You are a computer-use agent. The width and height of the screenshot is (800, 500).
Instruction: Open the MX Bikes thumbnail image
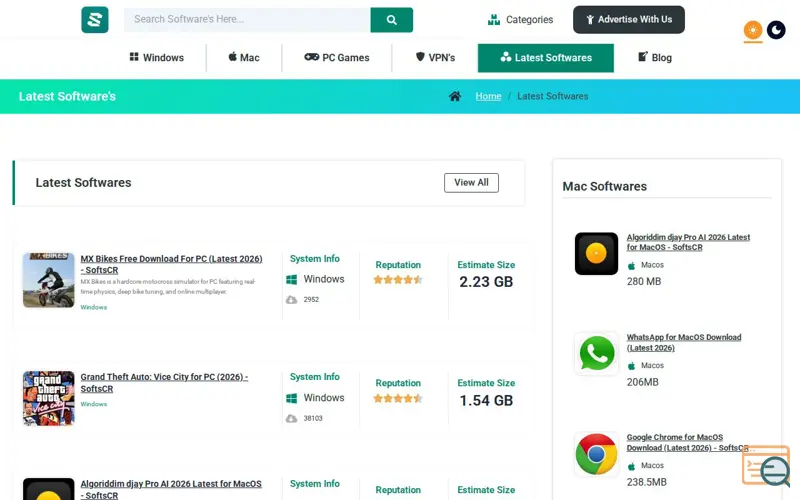[48, 280]
